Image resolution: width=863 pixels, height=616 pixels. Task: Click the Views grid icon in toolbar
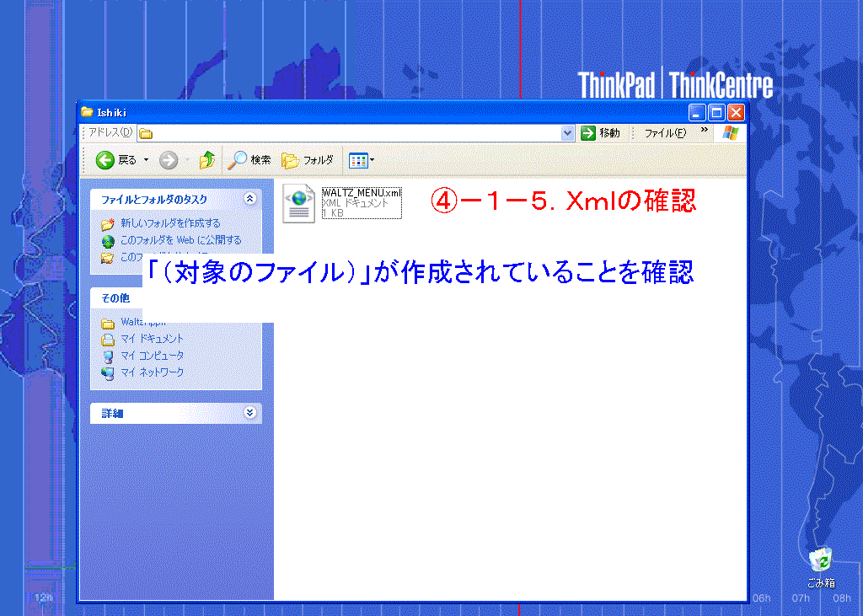click(x=357, y=160)
